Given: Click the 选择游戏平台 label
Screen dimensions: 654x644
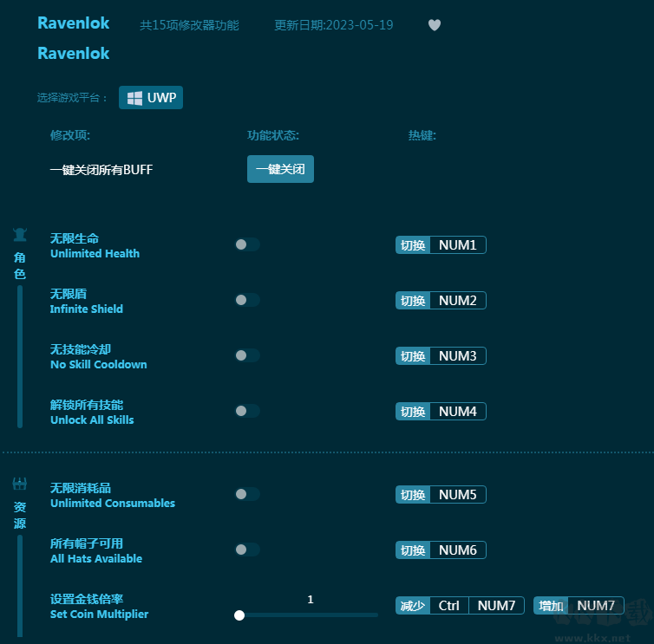Looking at the screenshot, I should [72, 98].
